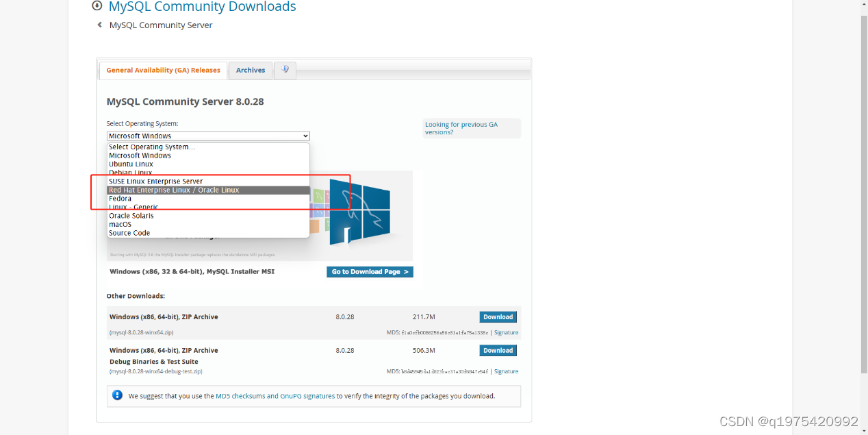Choose Fedora from the list
This screenshot has width=868, height=435.
click(208, 199)
